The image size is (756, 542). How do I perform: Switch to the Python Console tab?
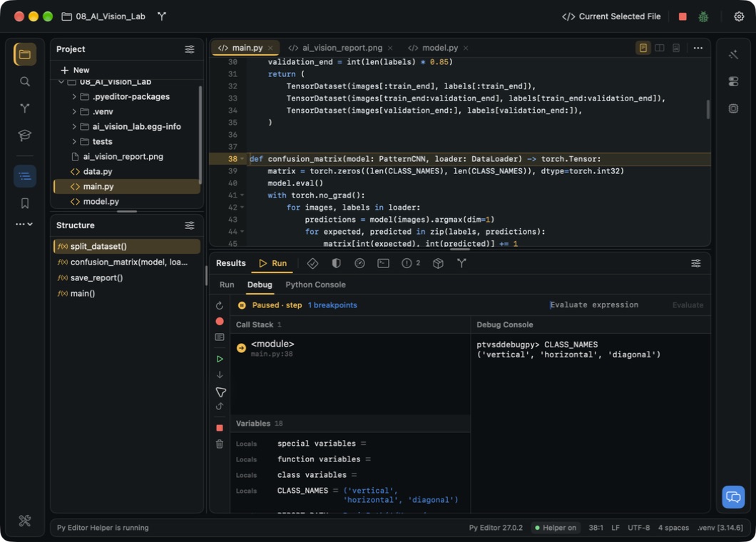pos(315,285)
